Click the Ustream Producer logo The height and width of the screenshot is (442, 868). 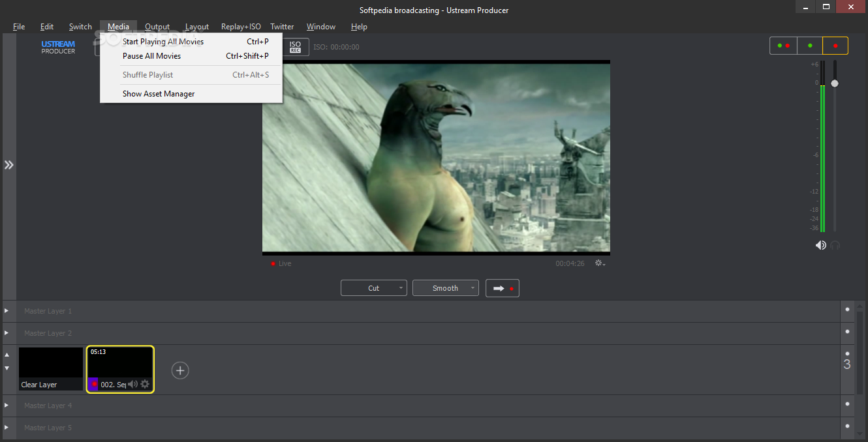pyautogui.click(x=58, y=47)
